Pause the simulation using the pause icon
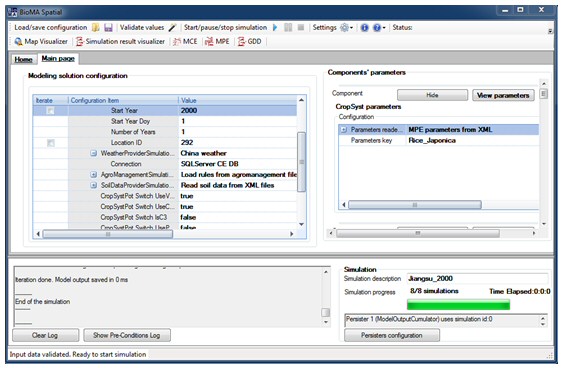Viewport: 561px width, 368px height. point(288,28)
